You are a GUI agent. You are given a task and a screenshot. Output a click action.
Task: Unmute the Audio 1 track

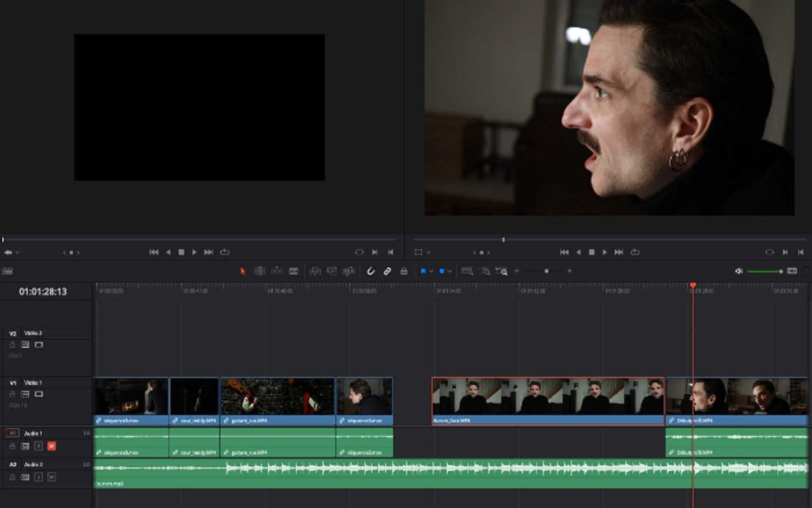(x=51, y=446)
